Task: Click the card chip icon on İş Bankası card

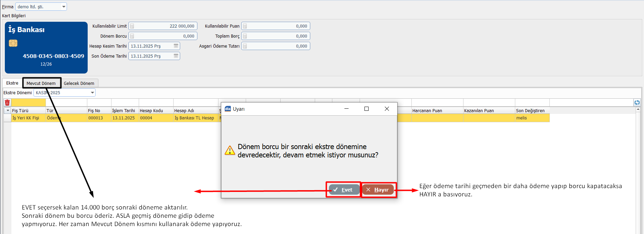Action: [13, 43]
